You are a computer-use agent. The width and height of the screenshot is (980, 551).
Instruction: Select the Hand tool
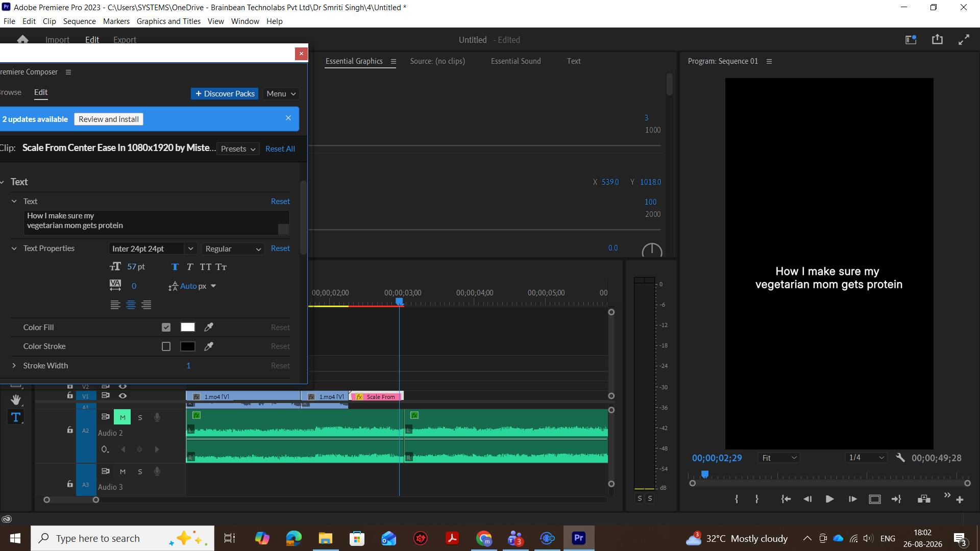(x=16, y=399)
